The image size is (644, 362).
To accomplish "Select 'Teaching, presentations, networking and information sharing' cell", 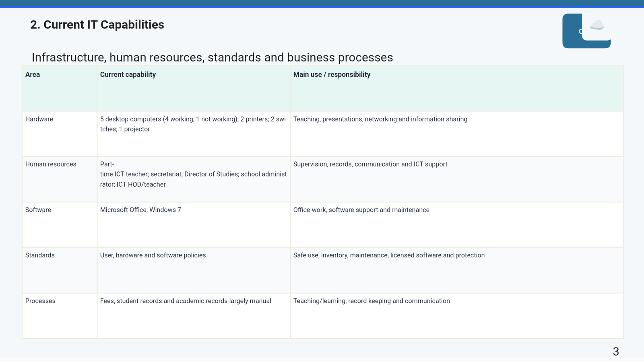I will 457,134.
